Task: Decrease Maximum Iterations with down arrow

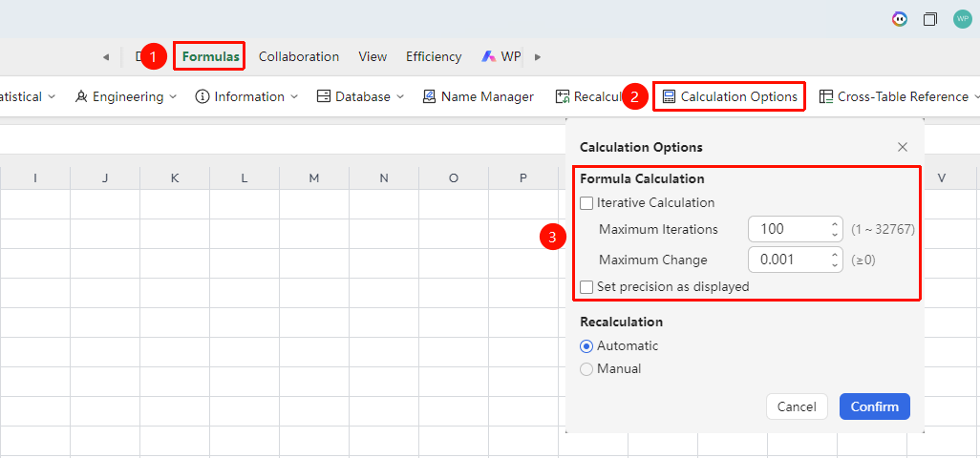Action: 835,235
